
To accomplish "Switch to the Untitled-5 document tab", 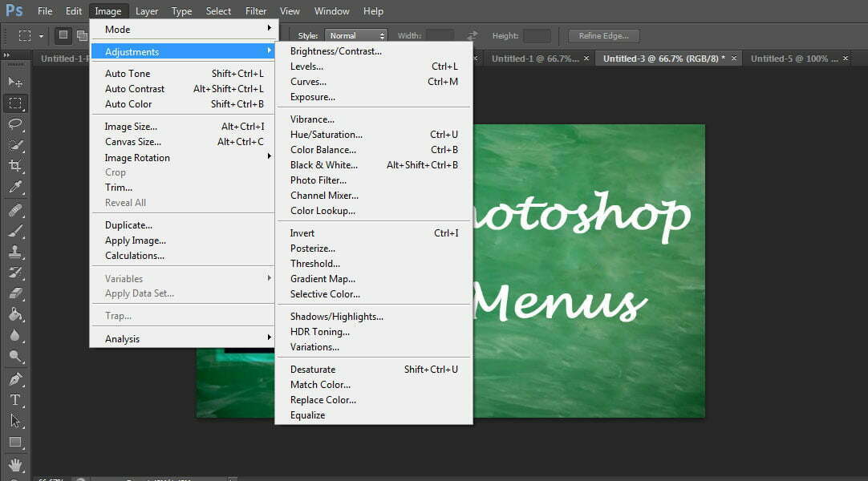I will [x=794, y=59].
